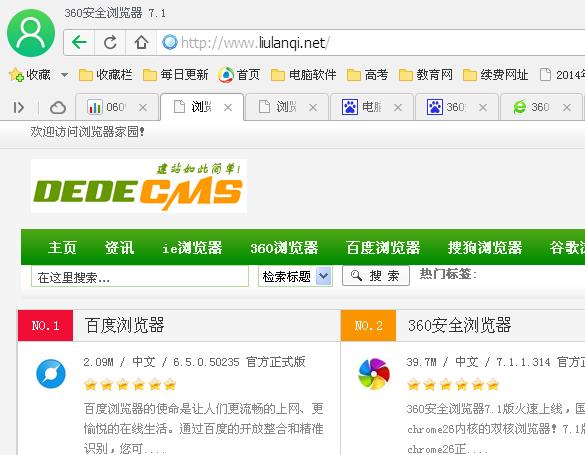Close the second 浏览 tab
Viewport: 585px width, 455px height.
coord(313,108)
